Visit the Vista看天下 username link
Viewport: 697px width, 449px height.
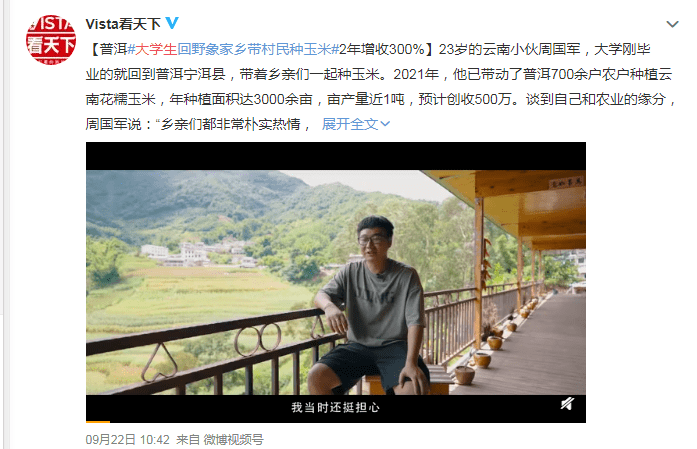[123, 24]
